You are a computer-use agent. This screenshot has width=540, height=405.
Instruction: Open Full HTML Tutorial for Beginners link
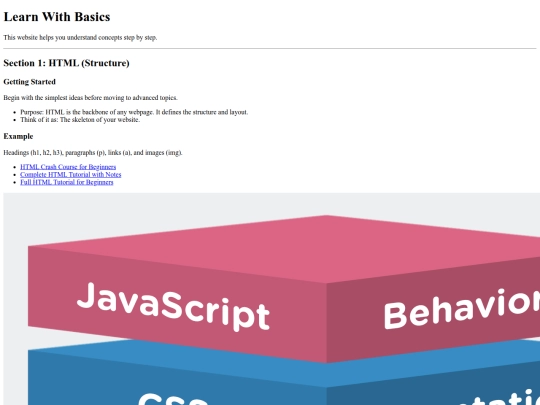pos(66,182)
